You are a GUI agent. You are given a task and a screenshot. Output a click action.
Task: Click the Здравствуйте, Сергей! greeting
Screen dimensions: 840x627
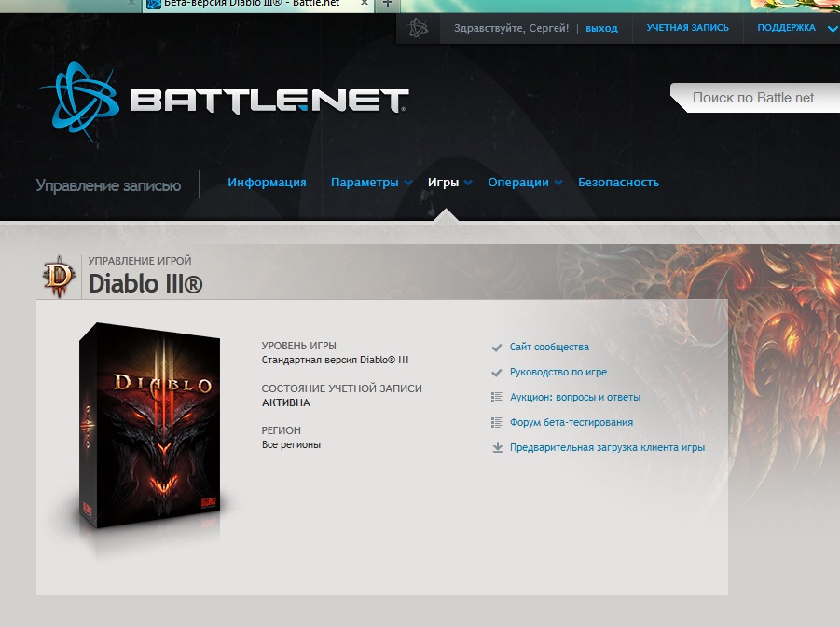(x=511, y=28)
